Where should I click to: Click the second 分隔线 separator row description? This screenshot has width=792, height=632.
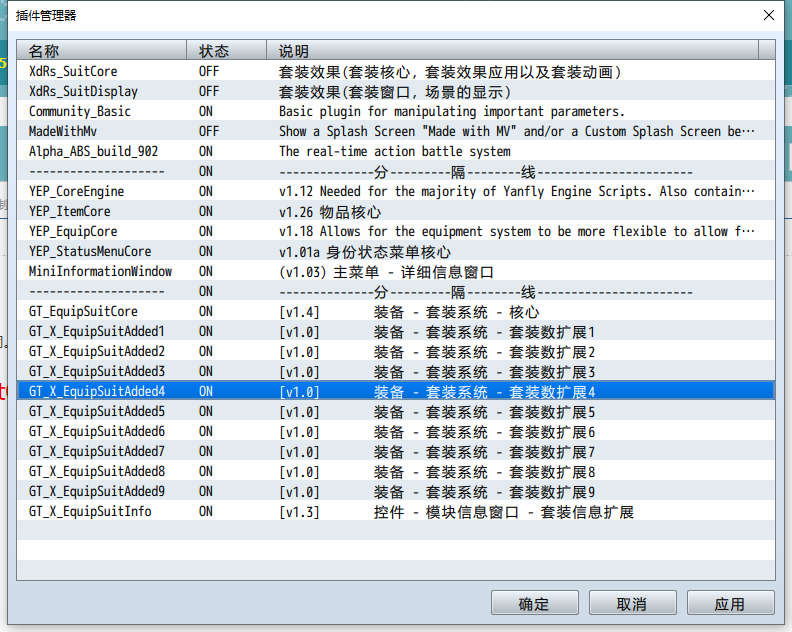[486, 291]
